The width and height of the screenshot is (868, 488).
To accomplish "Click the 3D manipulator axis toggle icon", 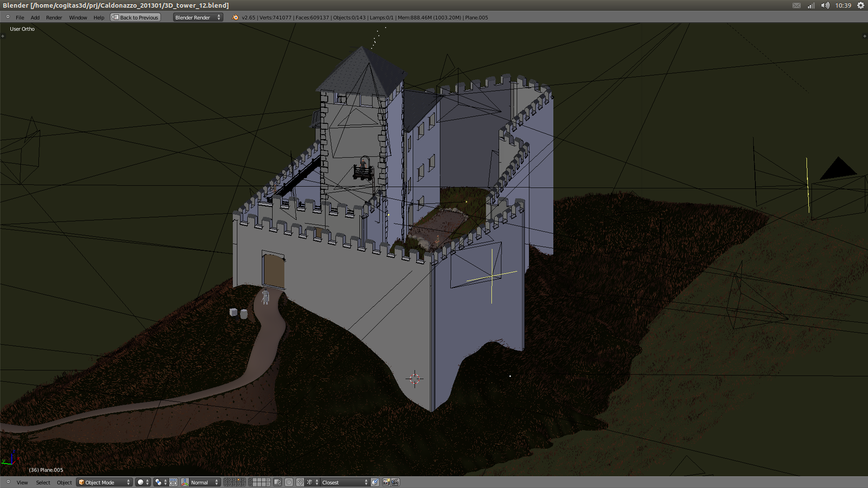I will (x=185, y=482).
